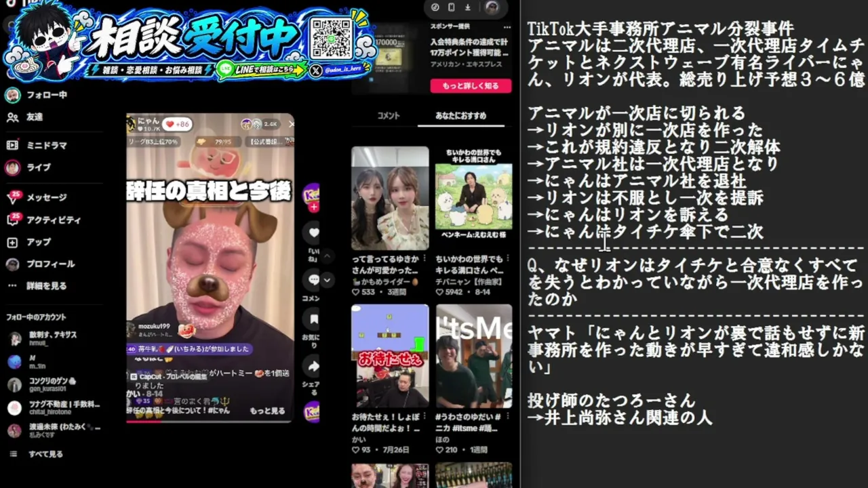This screenshot has height=488, width=868.
Task: Click the mini drama film icon
Action: (12, 145)
